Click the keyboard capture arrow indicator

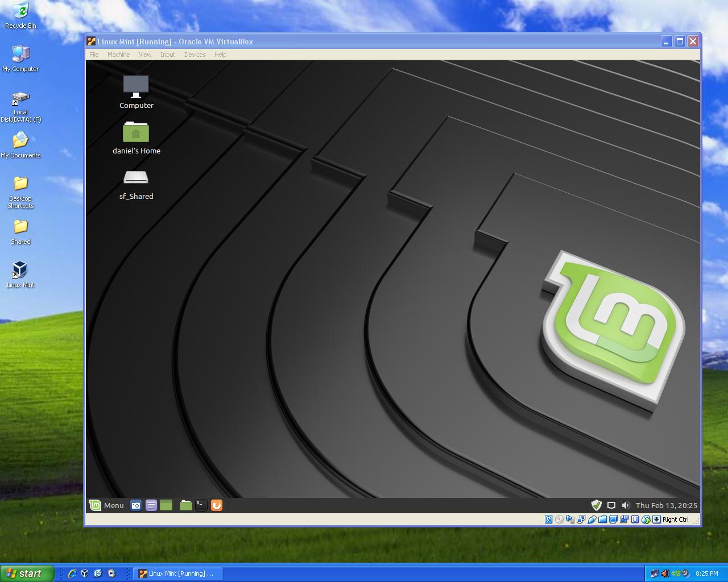click(656, 519)
